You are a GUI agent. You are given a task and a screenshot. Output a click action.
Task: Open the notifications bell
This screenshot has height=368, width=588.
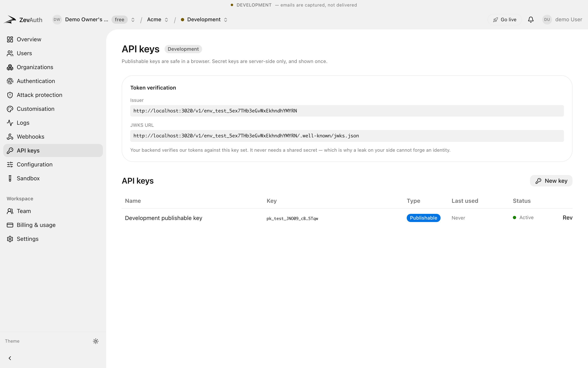(531, 19)
